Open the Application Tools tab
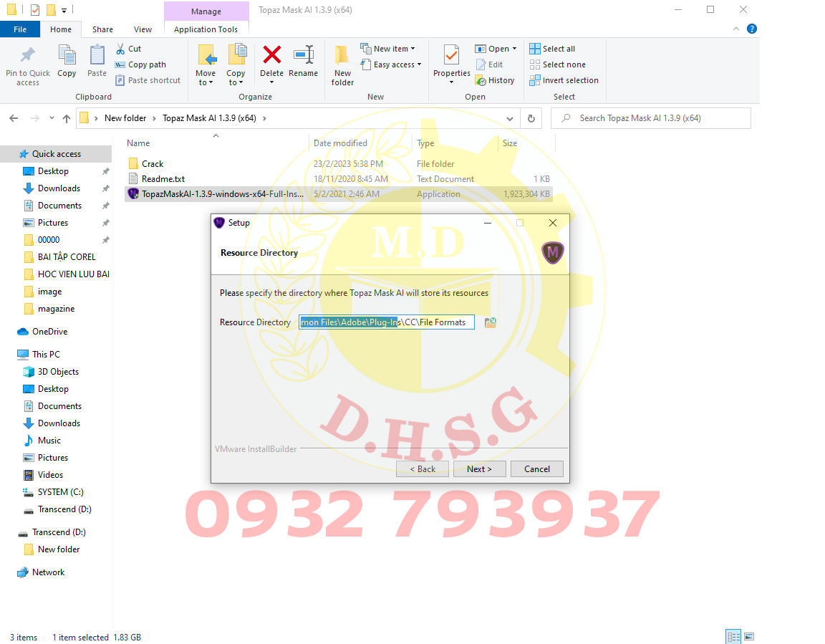This screenshot has height=644, width=825. pyautogui.click(x=206, y=29)
